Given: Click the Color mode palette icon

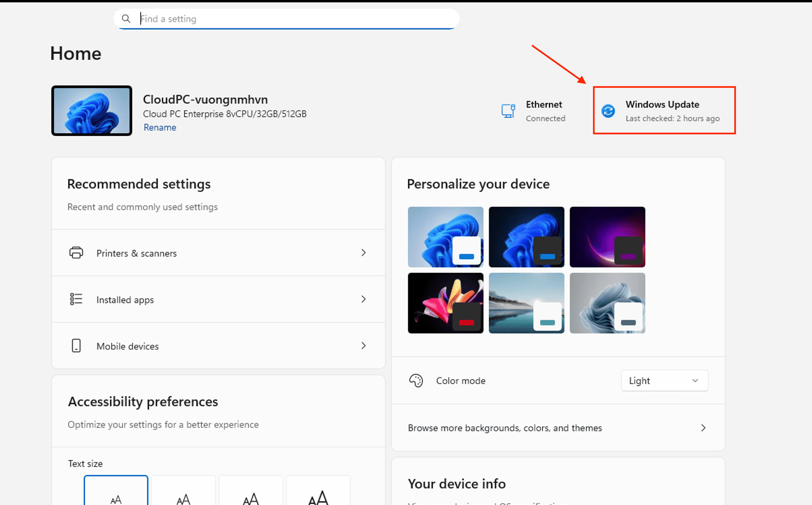Looking at the screenshot, I should pos(416,381).
